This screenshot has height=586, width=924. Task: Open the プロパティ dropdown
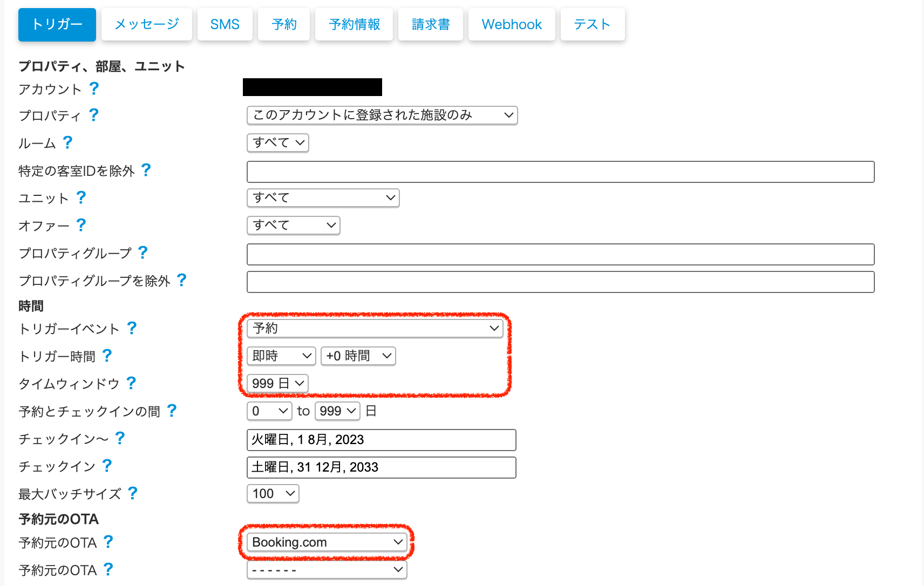(x=382, y=115)
